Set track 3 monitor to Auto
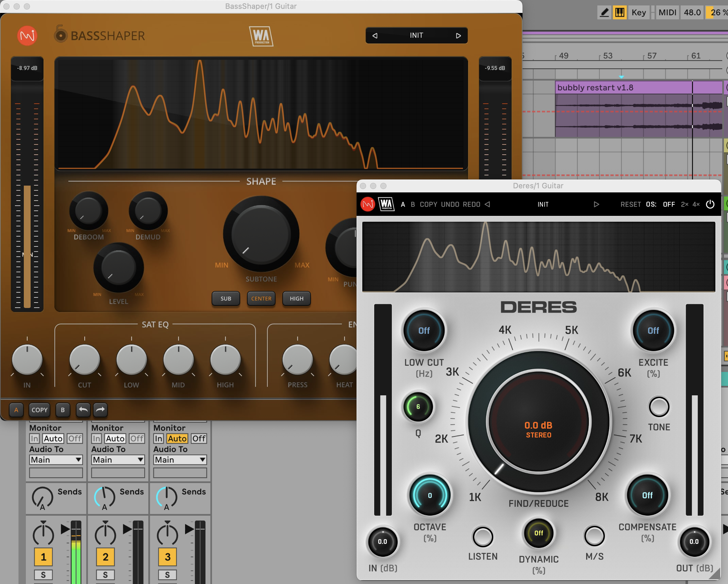Screen dimensions: 728x584 (177, 439)
